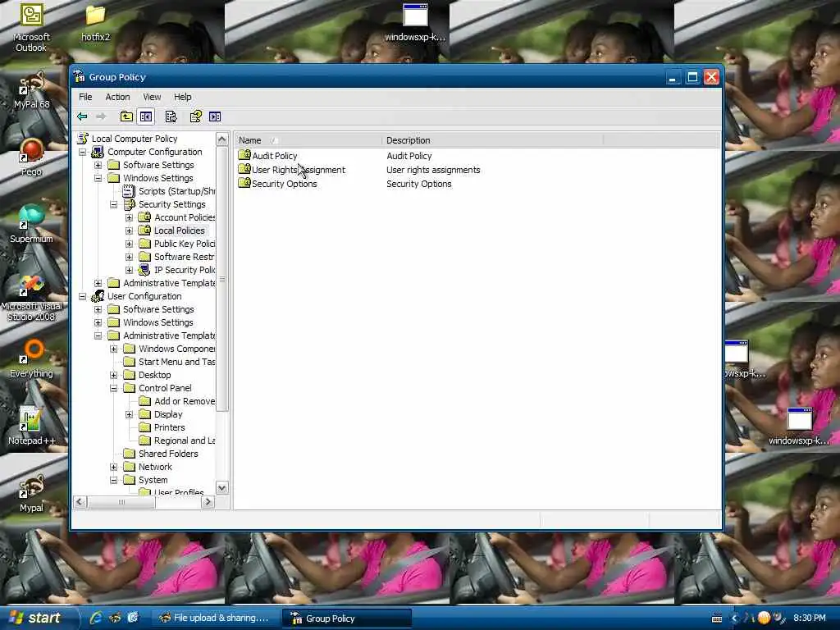Sort list by Name column header
Image resolution: width=840 pixels, height=630 pixels.
pyautogui.click(x=308, y=140)
